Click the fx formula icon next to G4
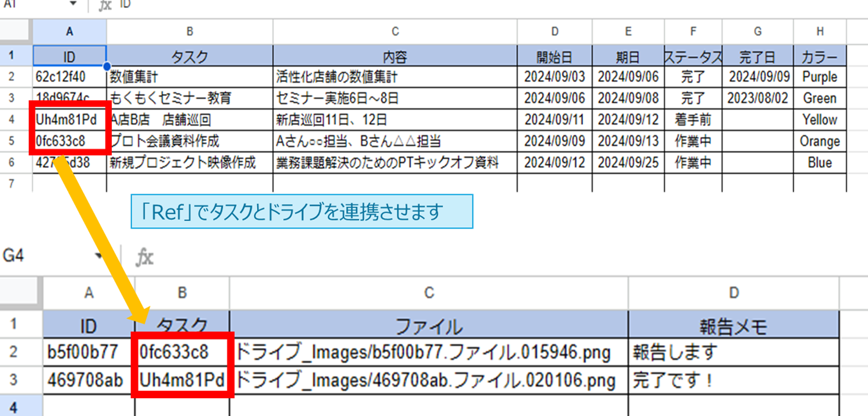The image size is (868, 416). 144,257
